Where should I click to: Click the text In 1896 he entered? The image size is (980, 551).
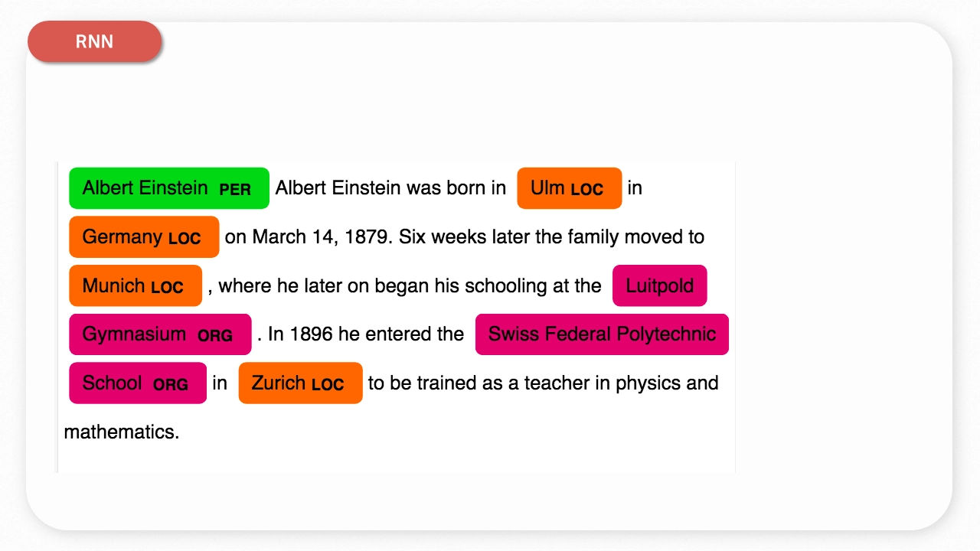[365, 334]
